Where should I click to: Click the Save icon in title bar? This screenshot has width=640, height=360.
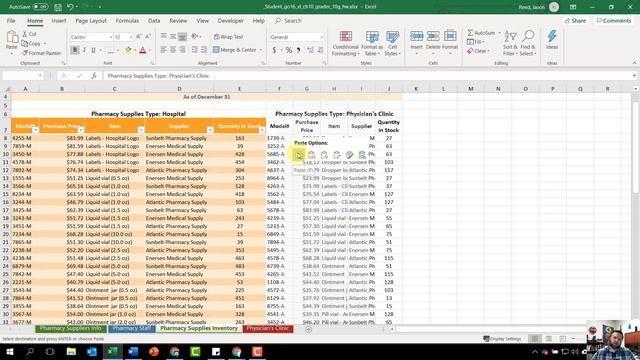point(58,7)
